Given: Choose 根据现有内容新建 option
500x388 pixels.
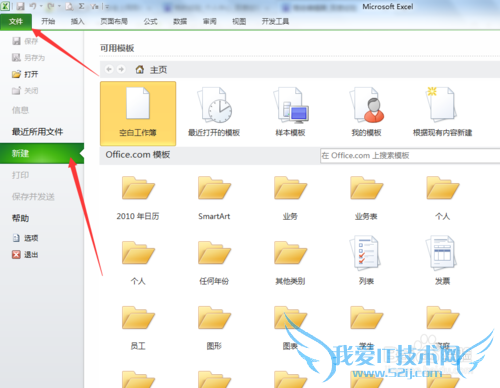Looking at the screenshot, I should pyautogui.click(x=442, y=113).
